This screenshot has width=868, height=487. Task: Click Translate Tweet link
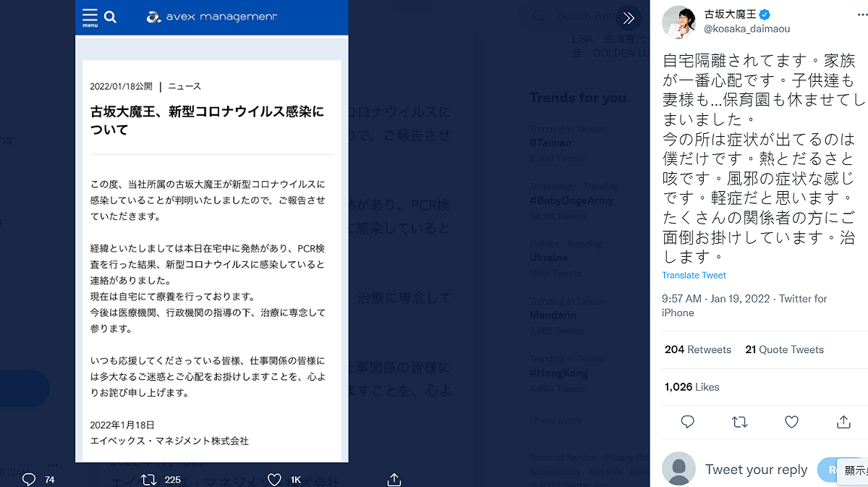click(x=694, y=275)
